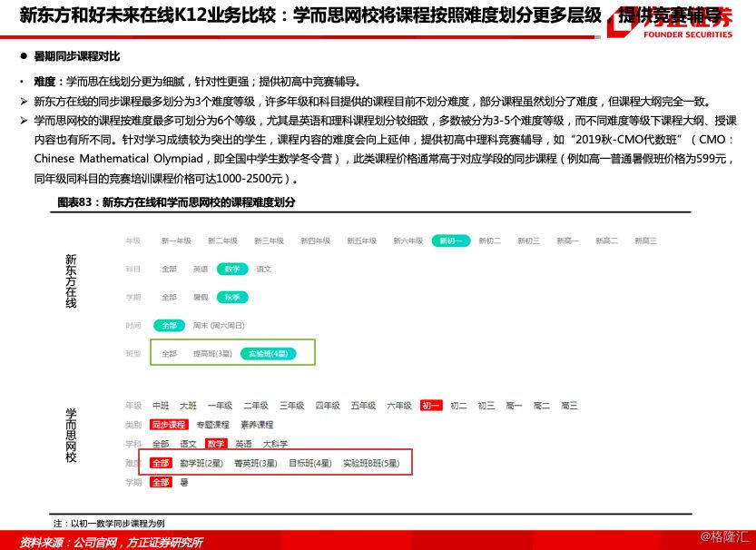Click the 暑期同步课程对比 heading
This screenshot has width=756, height=550.
pyautogui.click(x=76, y=56)
